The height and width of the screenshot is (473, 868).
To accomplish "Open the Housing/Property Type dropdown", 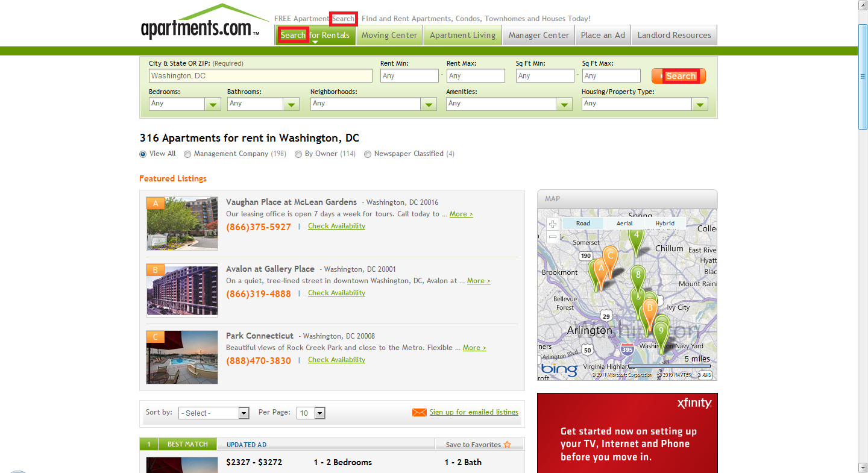I will pyautogui.click(x=645, y=104).
